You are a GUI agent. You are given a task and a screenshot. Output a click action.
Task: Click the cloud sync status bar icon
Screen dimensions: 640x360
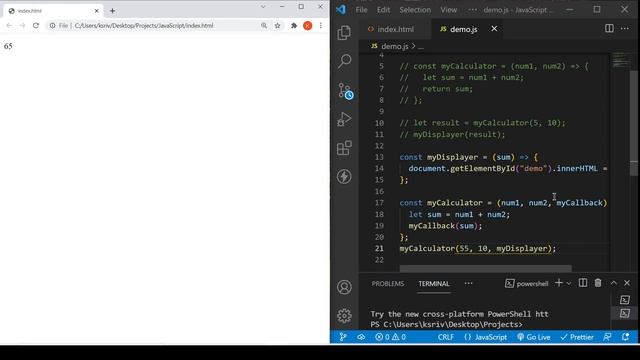(361, 337)
